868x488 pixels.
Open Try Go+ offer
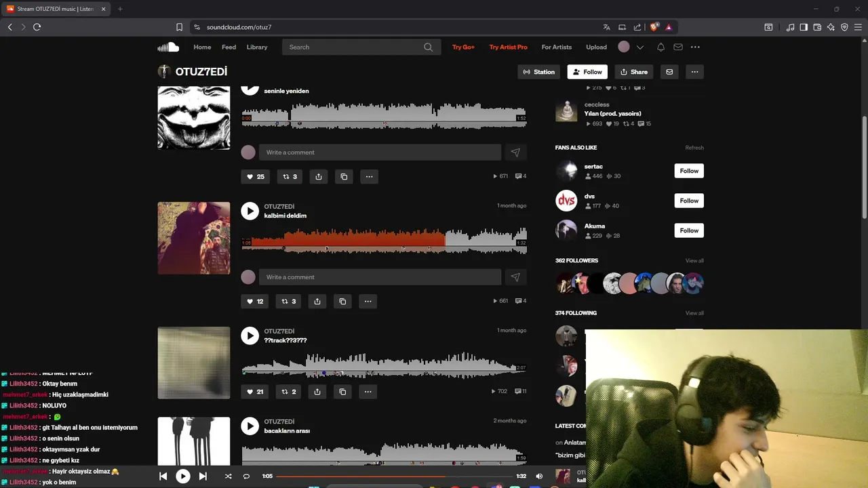[463, 47]
